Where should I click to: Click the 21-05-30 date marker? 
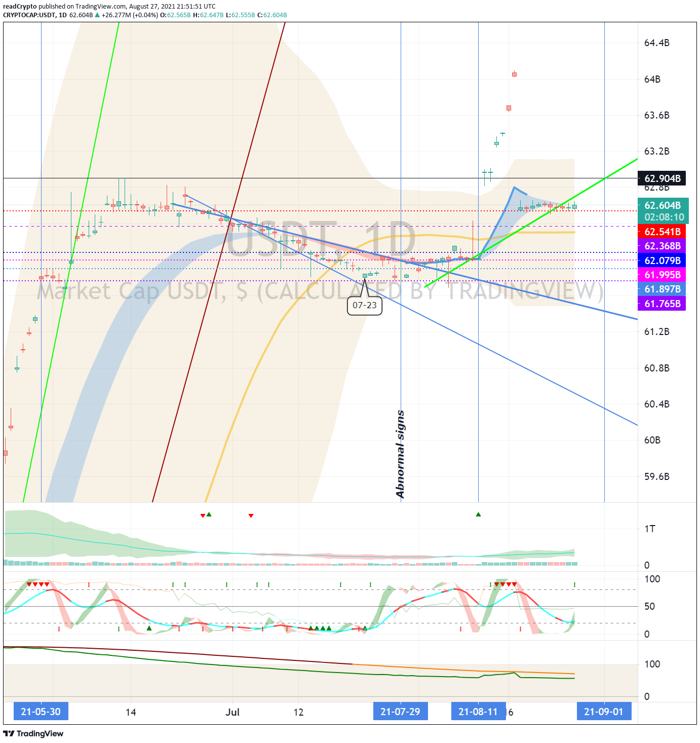41,712
